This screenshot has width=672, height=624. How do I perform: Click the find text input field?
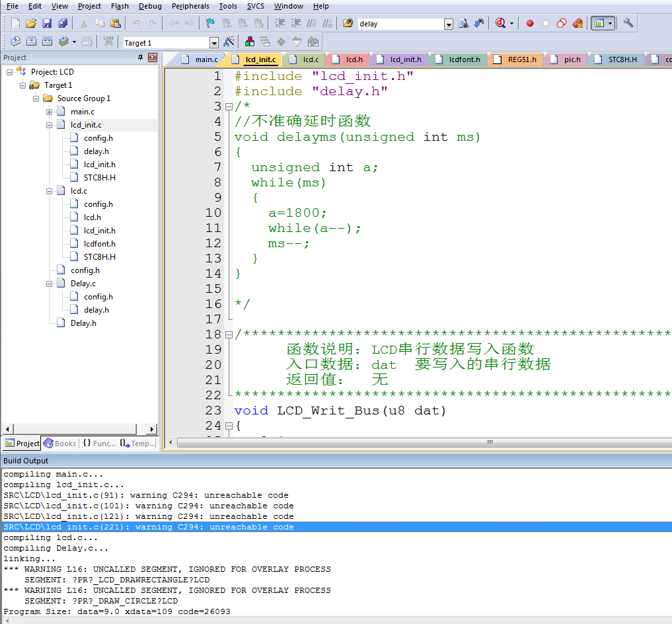tap(400, 24)
